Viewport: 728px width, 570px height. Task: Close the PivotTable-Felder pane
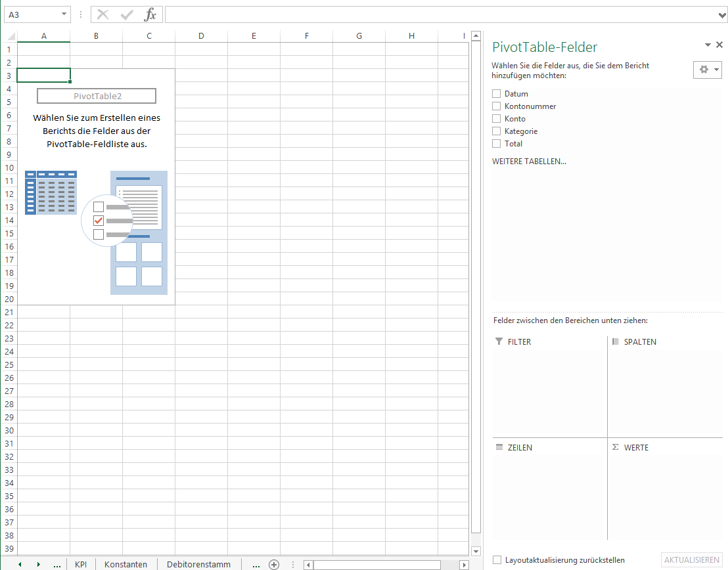click(x=719, y=45)
